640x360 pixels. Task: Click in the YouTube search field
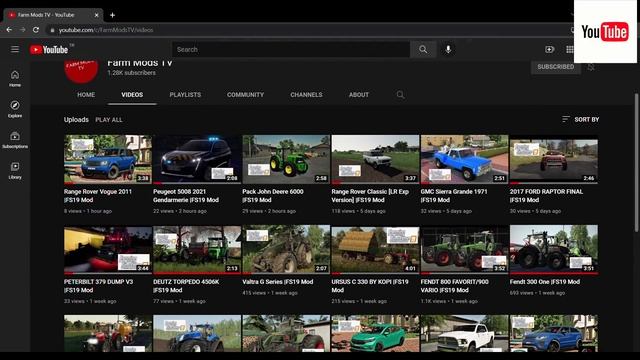coord(291,49)
